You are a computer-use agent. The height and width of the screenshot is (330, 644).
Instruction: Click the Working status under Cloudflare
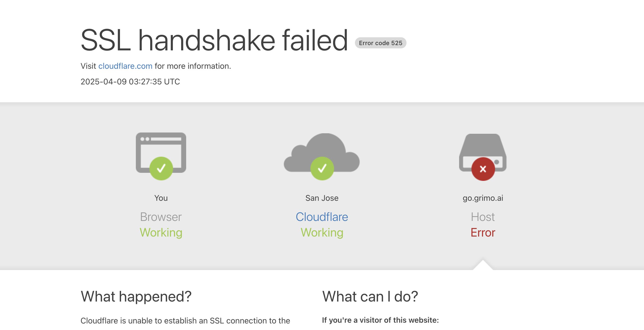(x=322, y=233)
